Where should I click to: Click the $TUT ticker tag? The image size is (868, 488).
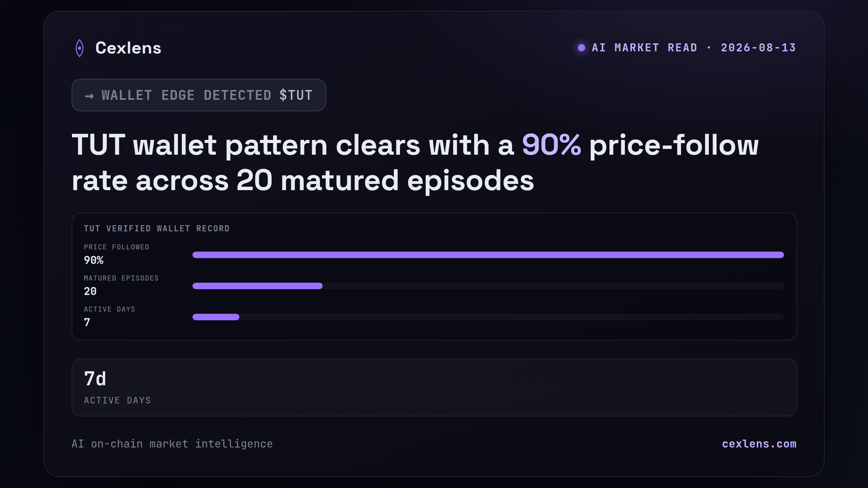pos(296,95)
